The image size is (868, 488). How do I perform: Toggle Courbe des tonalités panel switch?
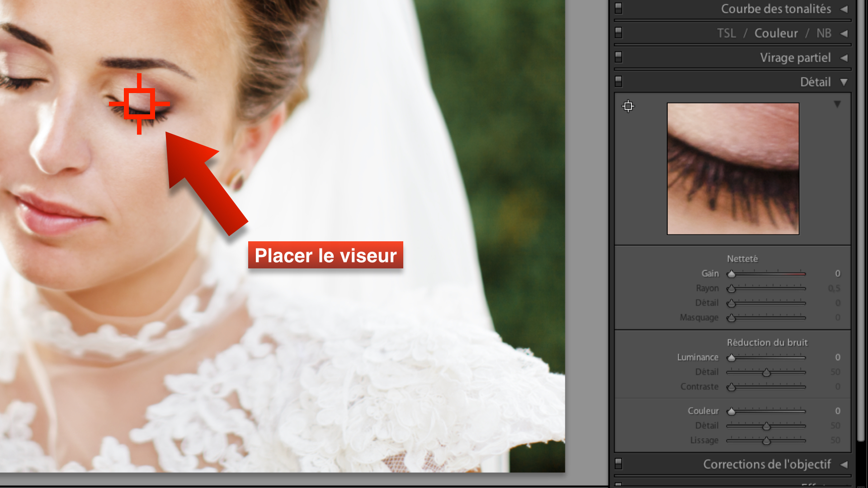coord(618,8)
